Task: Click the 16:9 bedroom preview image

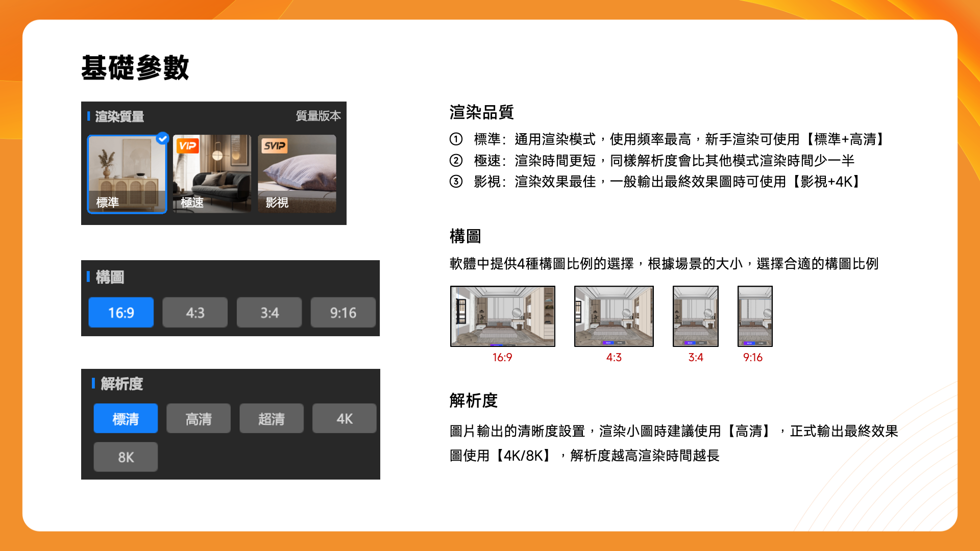Action: tap(502, 316)
